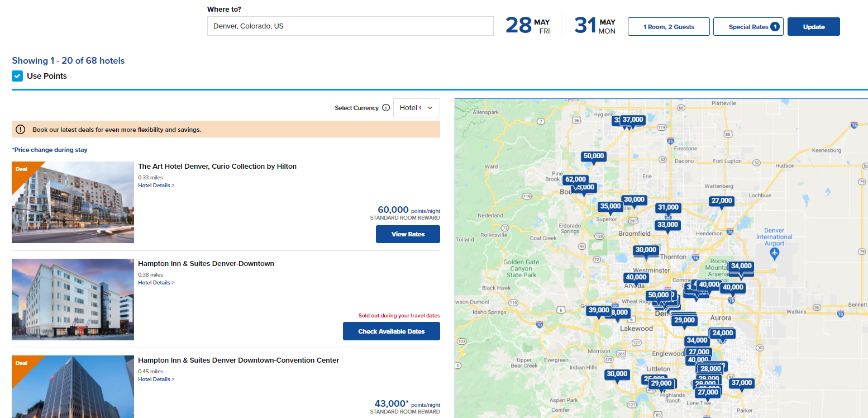Click Hampton Inn Denver-Downtown photo thumbnail
The width and height of the screenshot is (868, 418).
pyautogui.click(x=73, y=300)
